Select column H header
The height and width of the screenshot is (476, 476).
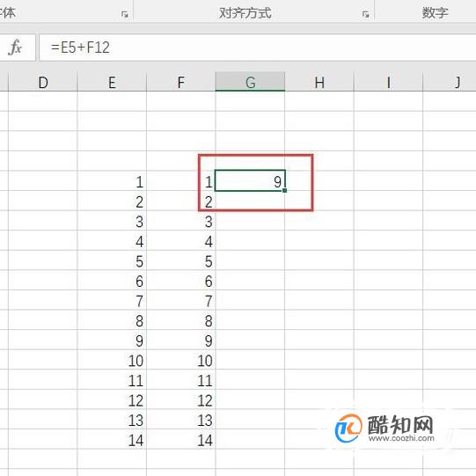coord(319,83)
